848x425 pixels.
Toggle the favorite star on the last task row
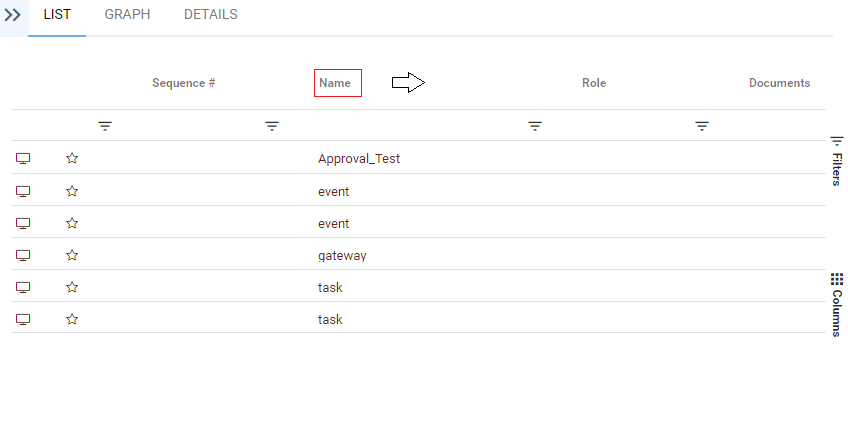[x=72, y=319]
